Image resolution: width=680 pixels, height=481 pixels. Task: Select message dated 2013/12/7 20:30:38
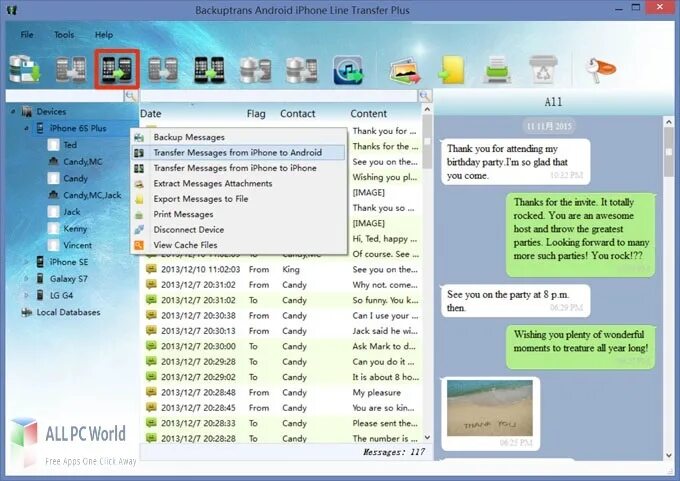pos(282,316)
